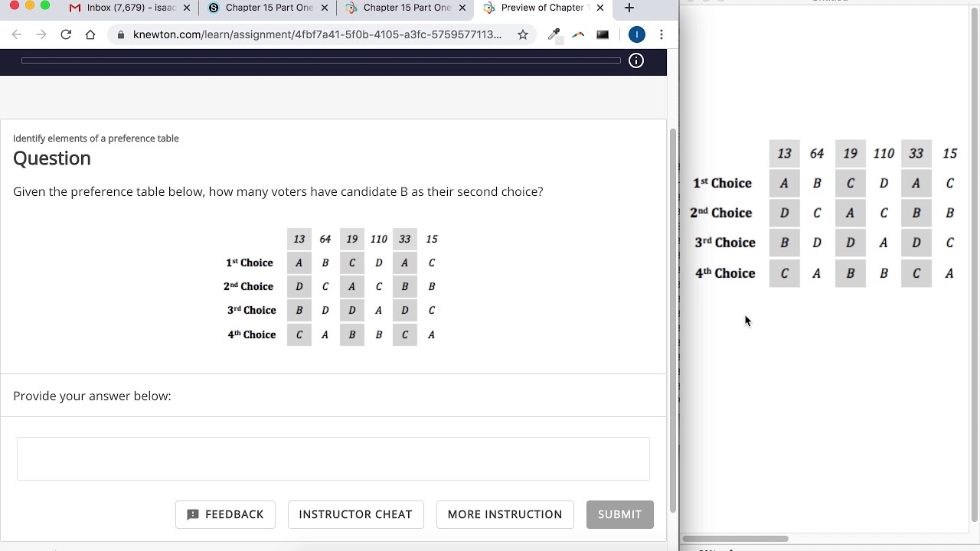Close the second Chapter 15 Part One tab

462,8
